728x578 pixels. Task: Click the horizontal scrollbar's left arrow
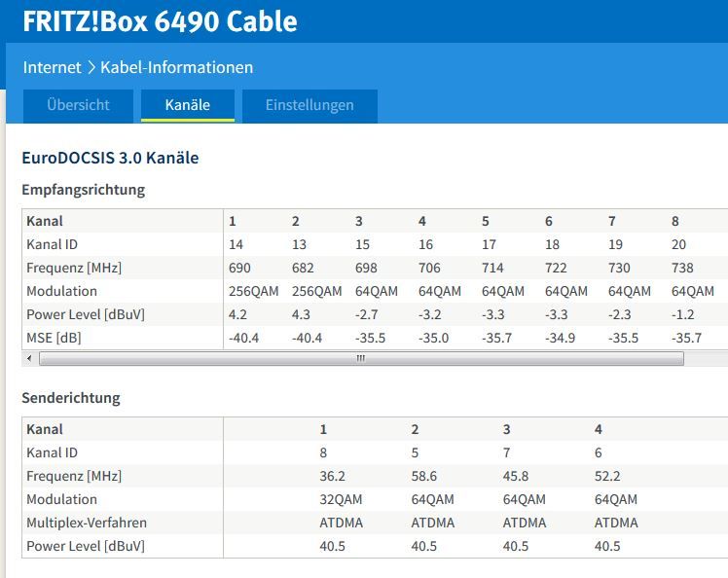(x=29, y=358)
